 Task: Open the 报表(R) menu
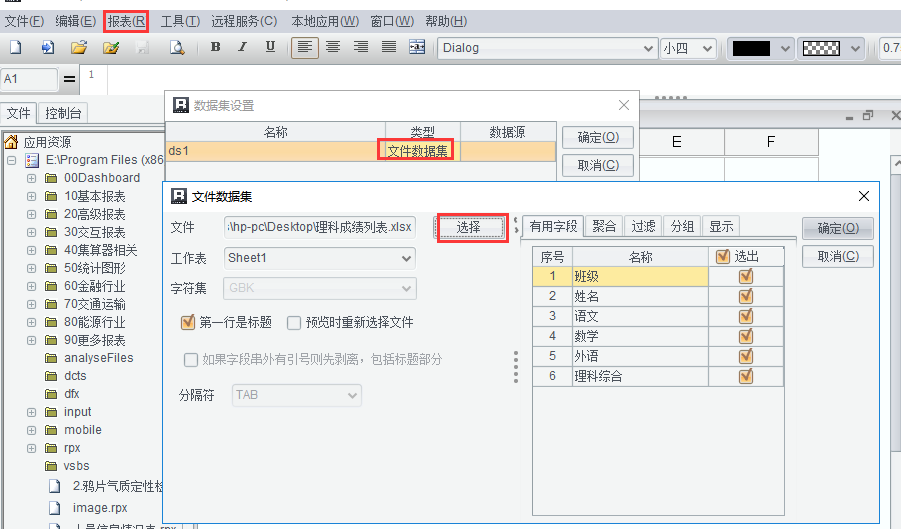[x=126, y=21]
